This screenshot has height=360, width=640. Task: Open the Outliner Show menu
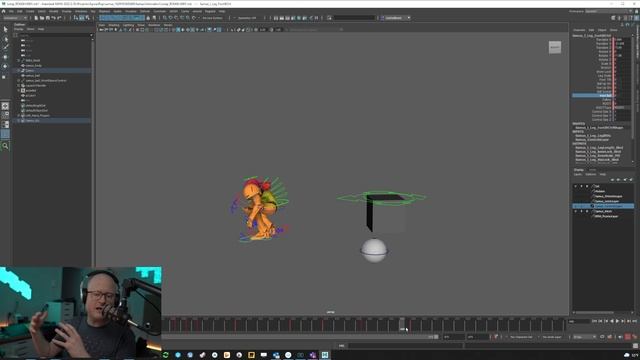30,29
